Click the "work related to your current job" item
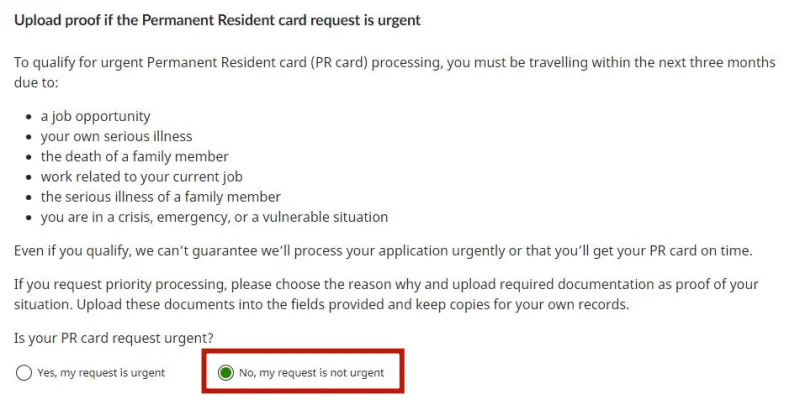The image size is (800, 400). [141, 177]
